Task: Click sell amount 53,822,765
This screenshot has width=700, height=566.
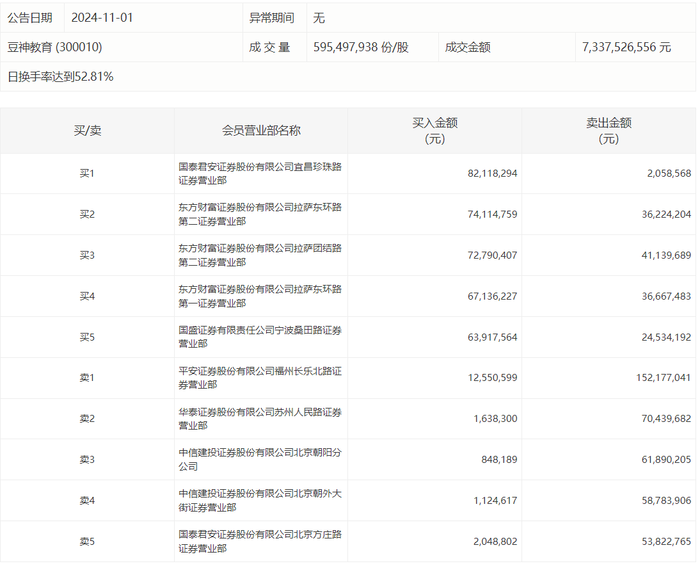Action: (666, 542)
